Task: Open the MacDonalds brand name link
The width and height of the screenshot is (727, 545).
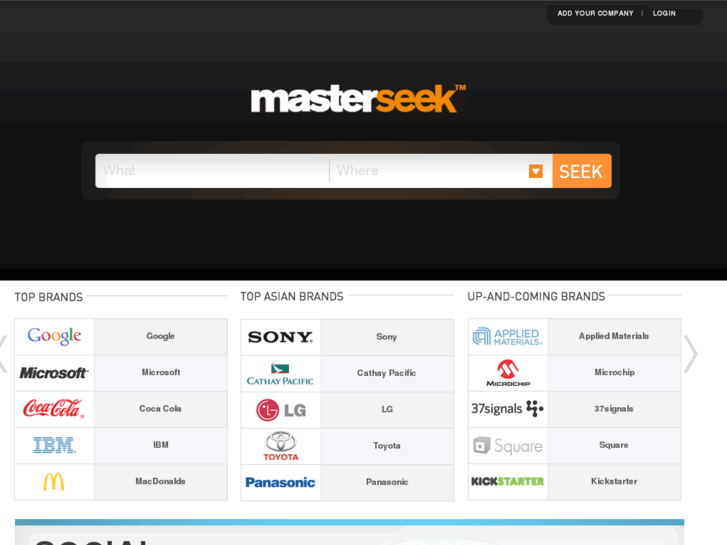Action: 160,481
